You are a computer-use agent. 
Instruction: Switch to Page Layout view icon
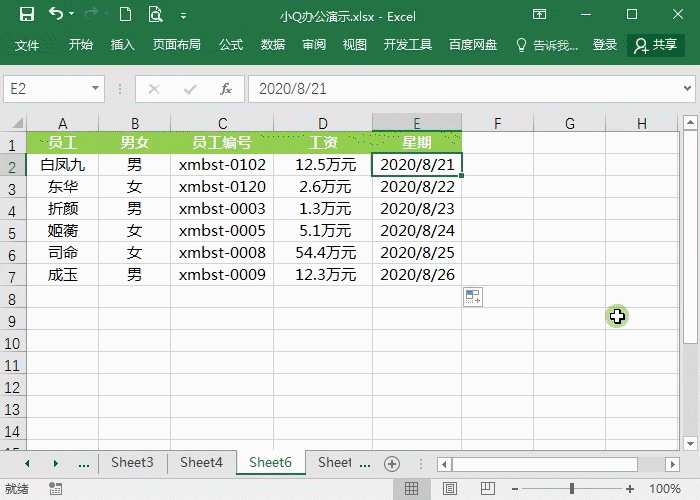click(x=450, y=488)
